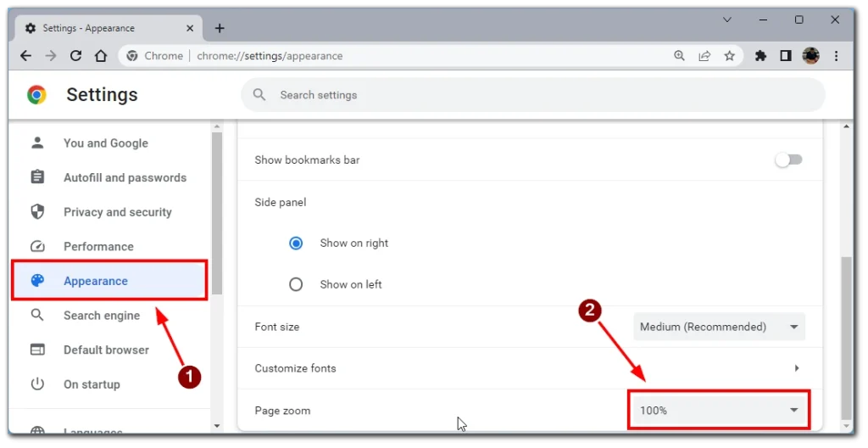Close the Settings - Appearance tab
This screenshot has width=868, height=448.
(190, 28)
